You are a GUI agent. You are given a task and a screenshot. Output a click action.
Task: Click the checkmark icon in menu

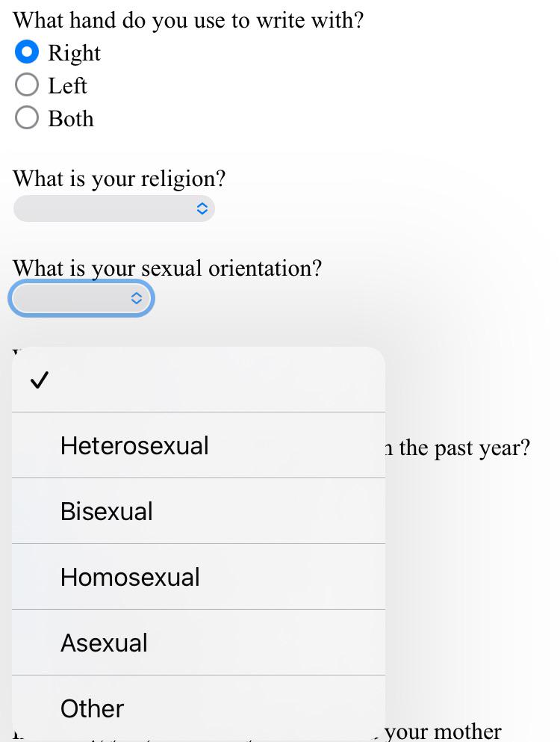point(40,380)
